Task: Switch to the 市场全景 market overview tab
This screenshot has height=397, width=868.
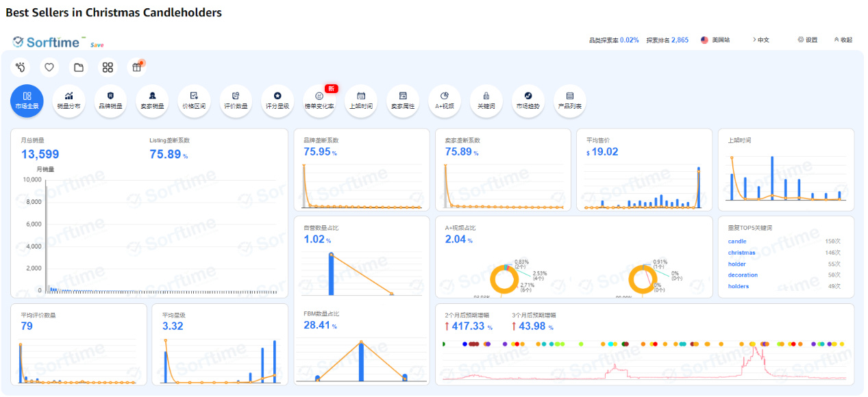Action: [27, 101]
